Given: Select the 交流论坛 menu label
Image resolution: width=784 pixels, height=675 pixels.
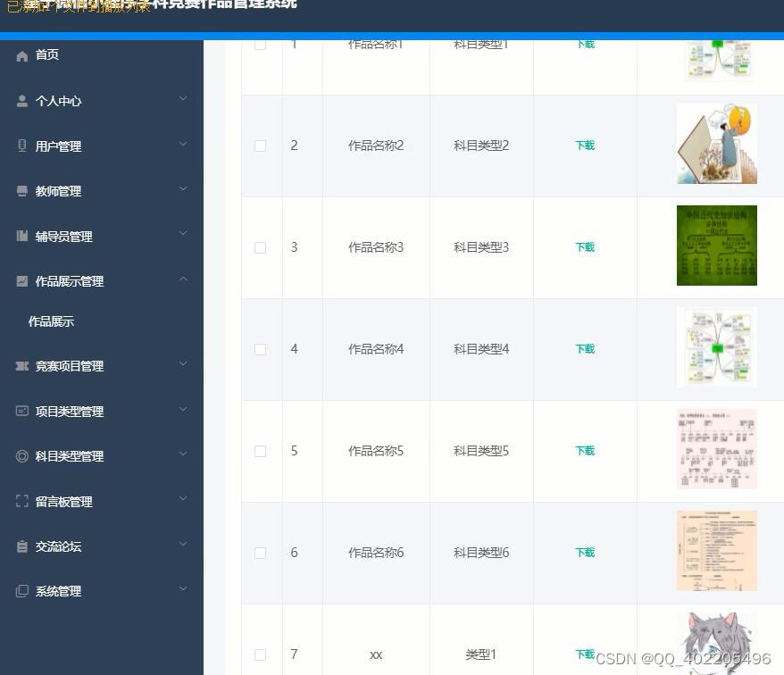Looking at the screenshot, I should 59,546.
